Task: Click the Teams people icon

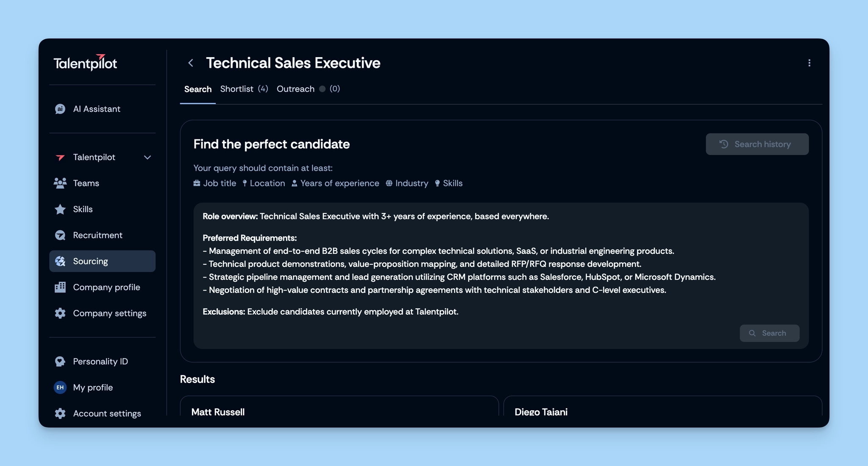Action: tap(60, 183)
